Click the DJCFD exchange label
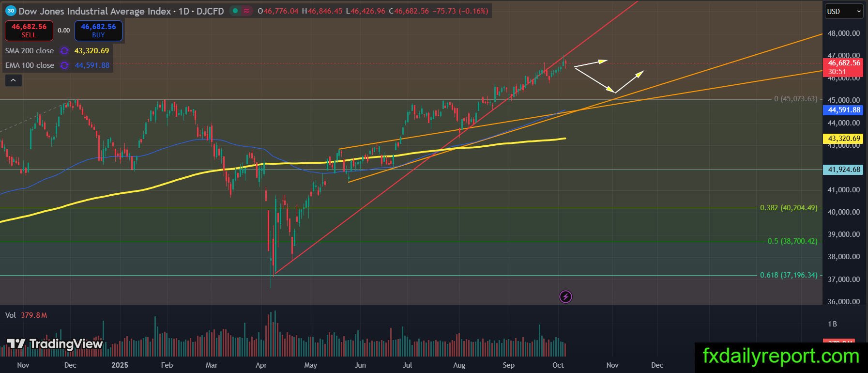Screen dimensions: 868x373 coord(210,11)
